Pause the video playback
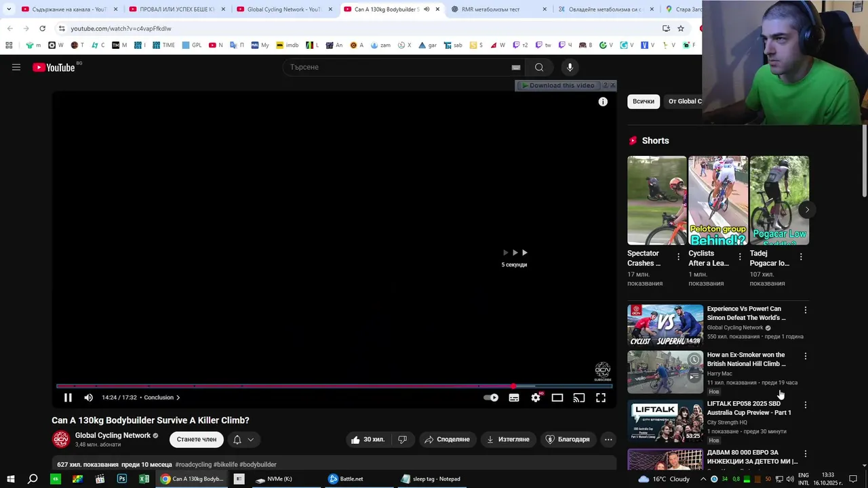 [68, 398]
